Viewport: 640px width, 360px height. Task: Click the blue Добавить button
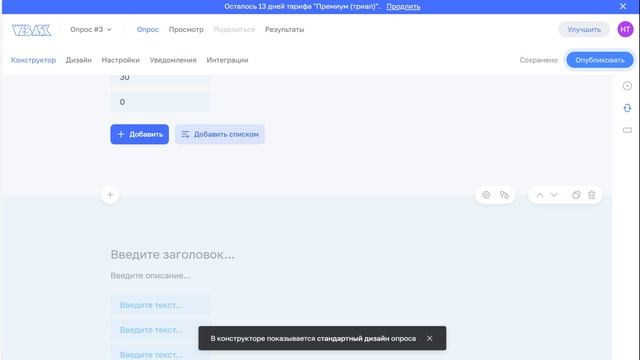140,134
